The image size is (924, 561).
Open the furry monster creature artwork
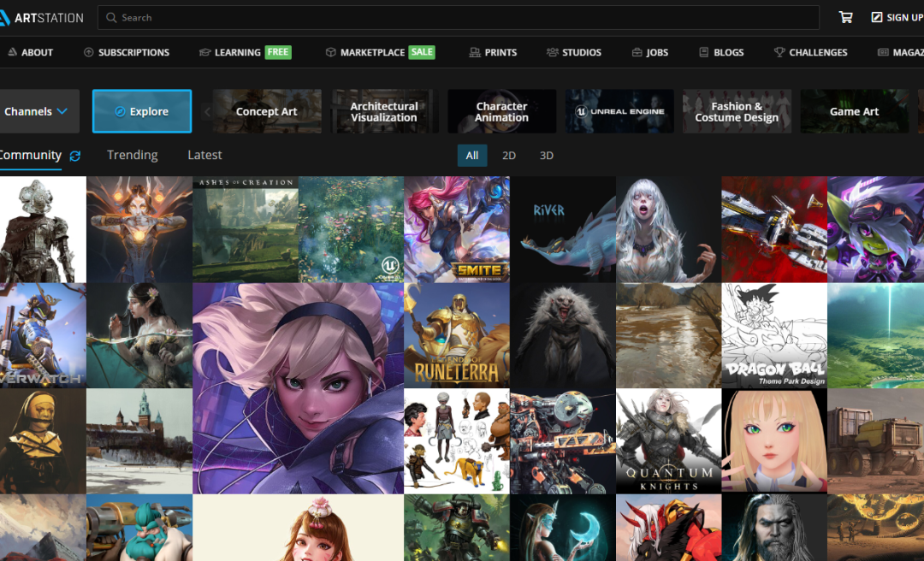pyautogui.click(x=563, y=335)
